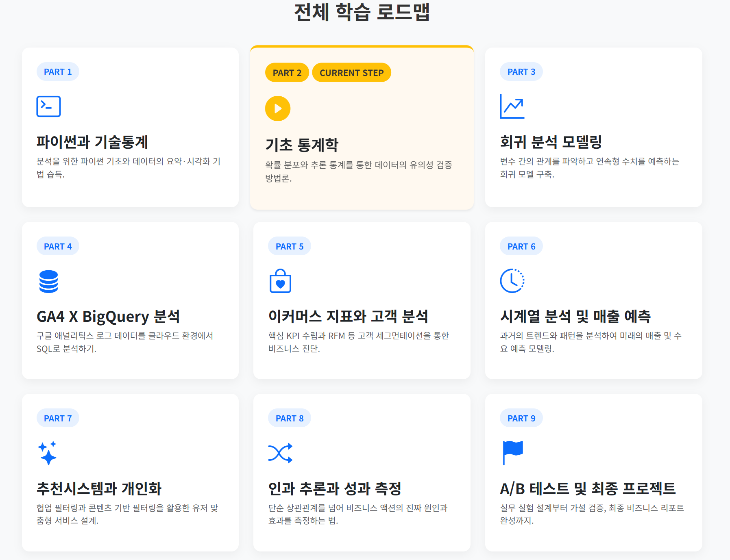
Task: Click the CURRENT STEP badge
Action: pos(351,73)
